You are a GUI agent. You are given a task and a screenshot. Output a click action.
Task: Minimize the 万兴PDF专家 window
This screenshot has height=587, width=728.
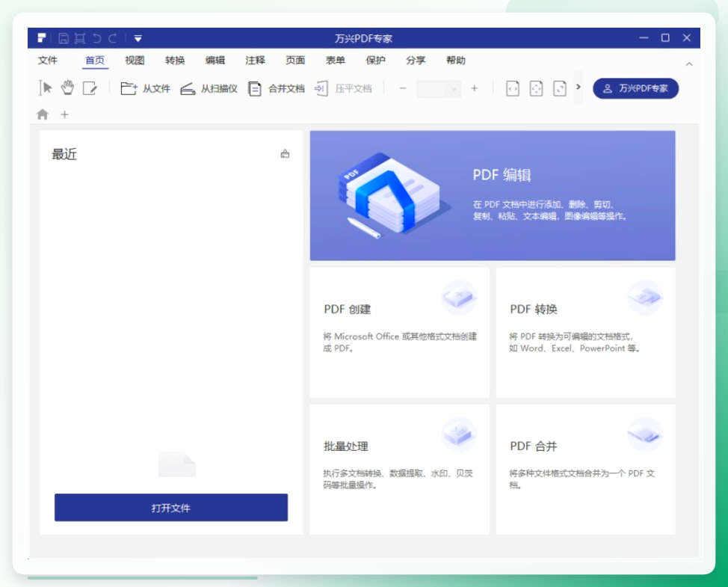pos(644,38)
